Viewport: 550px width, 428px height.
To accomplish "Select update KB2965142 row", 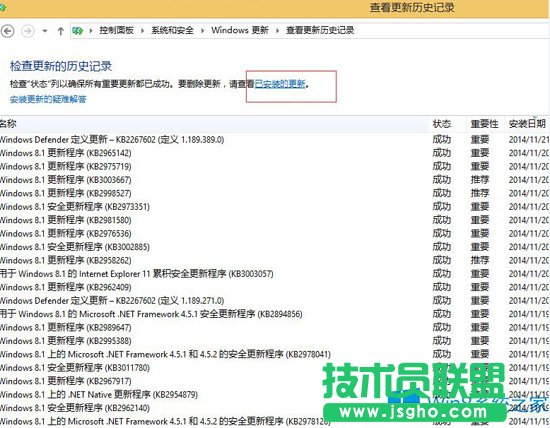I will [x=275, y=153].
